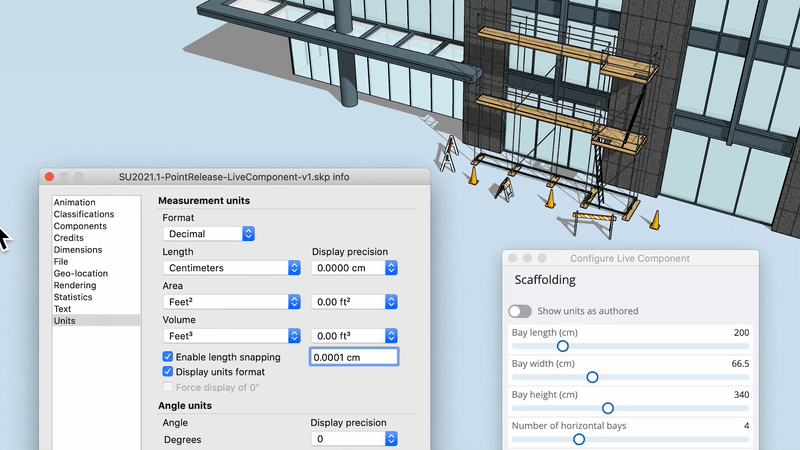800x450 pixels.
Task: Uncheck Display units format checkbox
Action: pos(168,372)
